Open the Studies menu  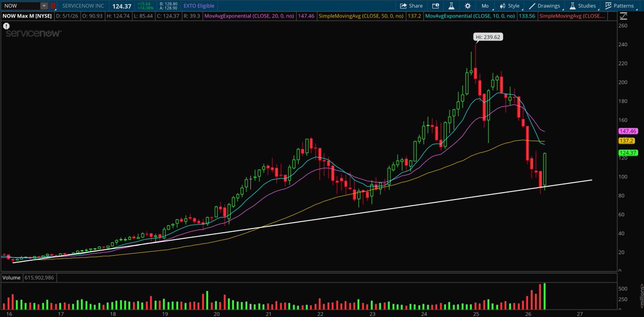583,6
